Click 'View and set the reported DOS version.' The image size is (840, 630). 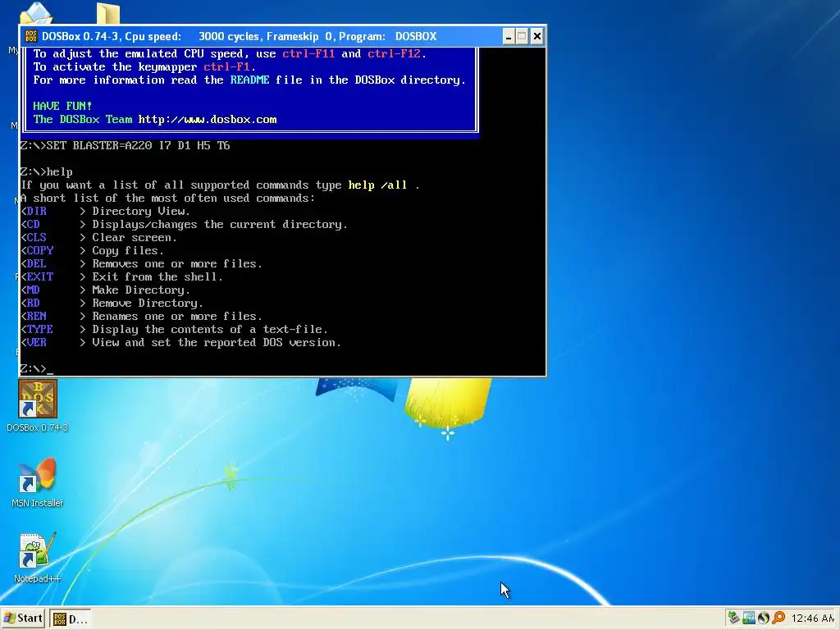point(217,342)
